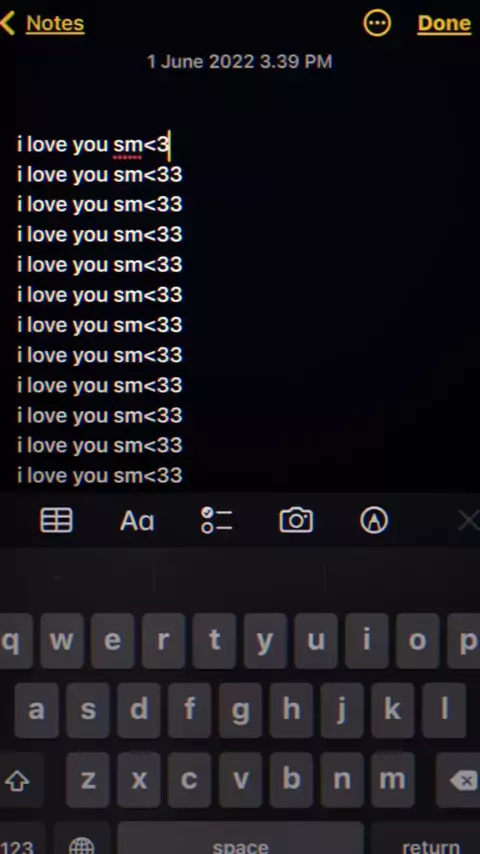The width and height of the screenshot is (480, 854).
Task: Tap Done to finish editing
Action: click(444, 23)
